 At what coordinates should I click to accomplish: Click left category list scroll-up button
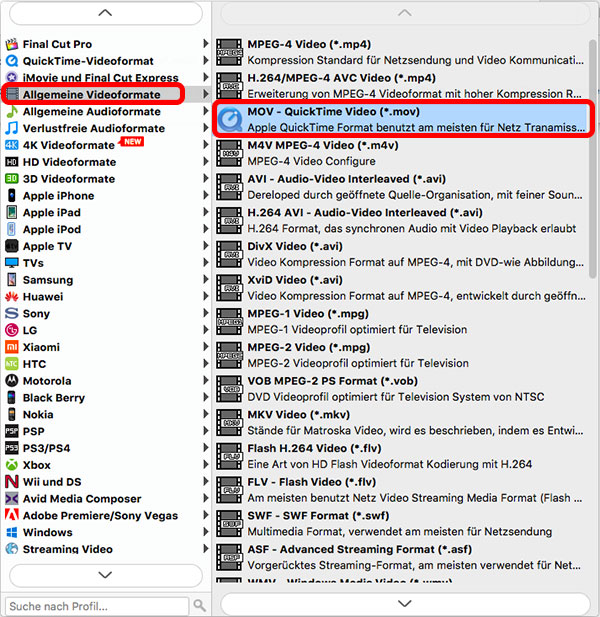(x=105, y=13)
